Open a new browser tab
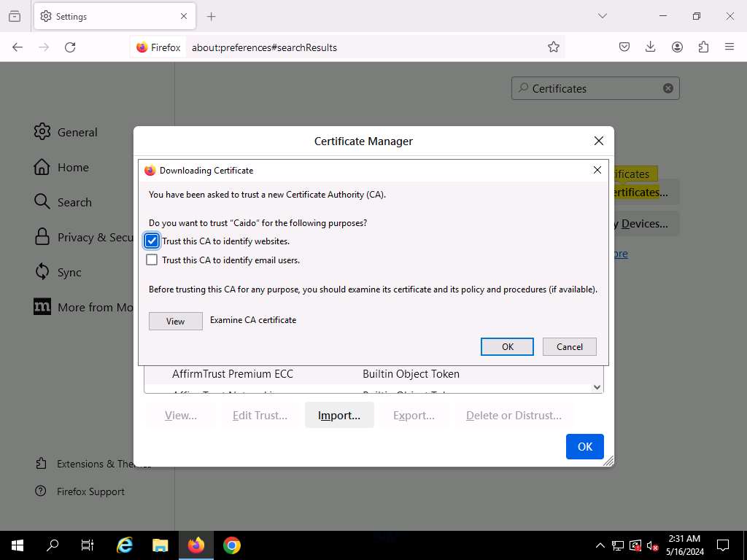747x560 pixels. coord(211,16)
